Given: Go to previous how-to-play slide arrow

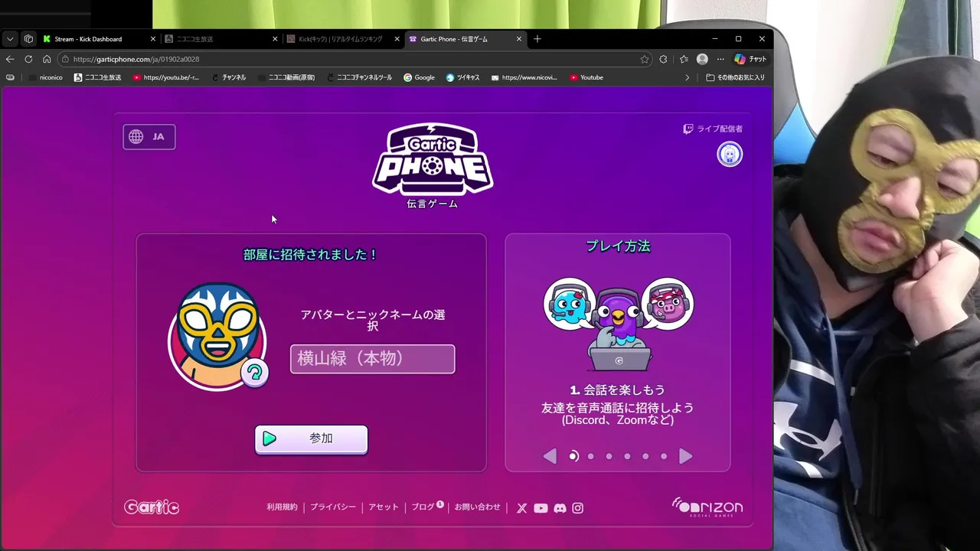Looking at the screenshot, I should point(550,457).
